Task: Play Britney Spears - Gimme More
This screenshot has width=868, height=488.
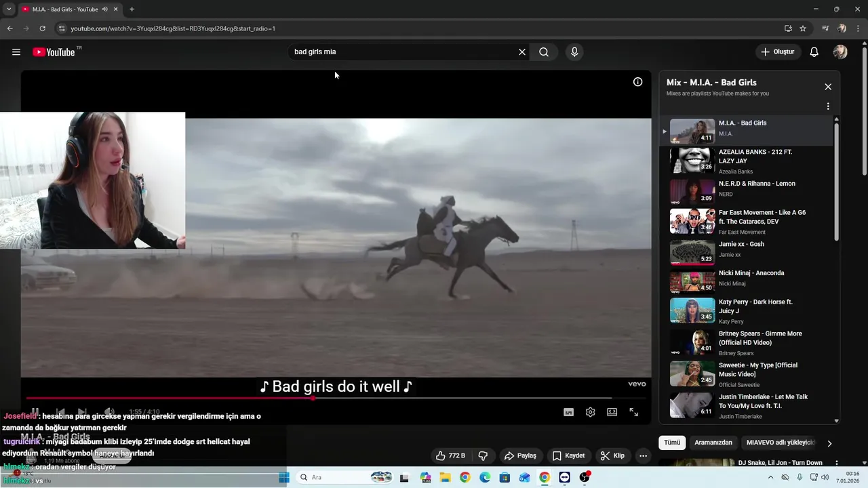Action: coord(747,343)
